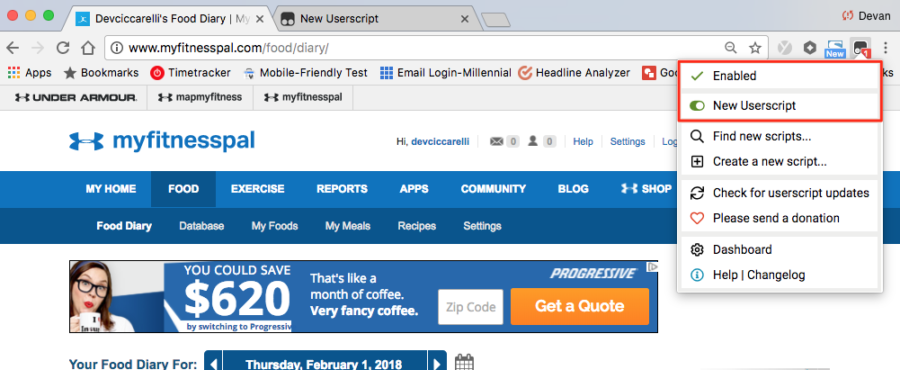Click the hexagon extension icon
Image resolution: width=900 pixels, height=370 pixels.
pyautogui.click(x=809, y=48)
